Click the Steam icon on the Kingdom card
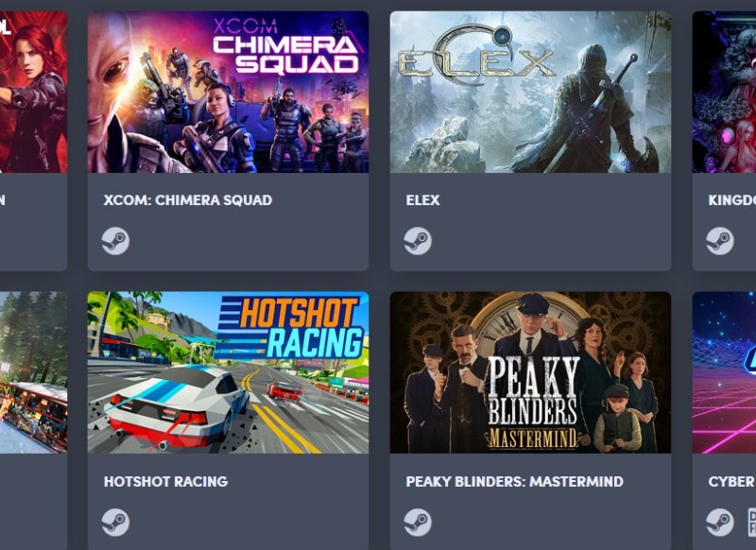 click(720, 241)
